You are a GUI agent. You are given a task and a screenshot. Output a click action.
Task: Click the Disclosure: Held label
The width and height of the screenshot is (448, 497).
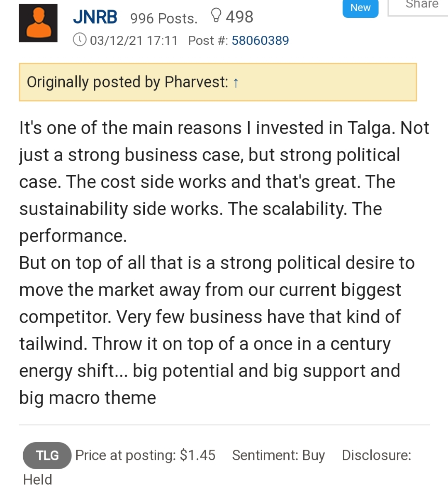tap(217, 467)
